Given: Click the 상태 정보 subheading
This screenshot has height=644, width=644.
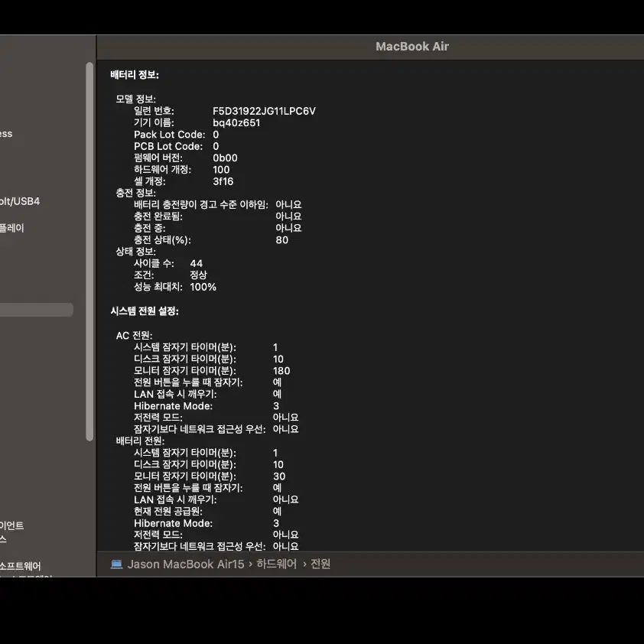Looking at the screenshot, I should [x=135, y=252].
